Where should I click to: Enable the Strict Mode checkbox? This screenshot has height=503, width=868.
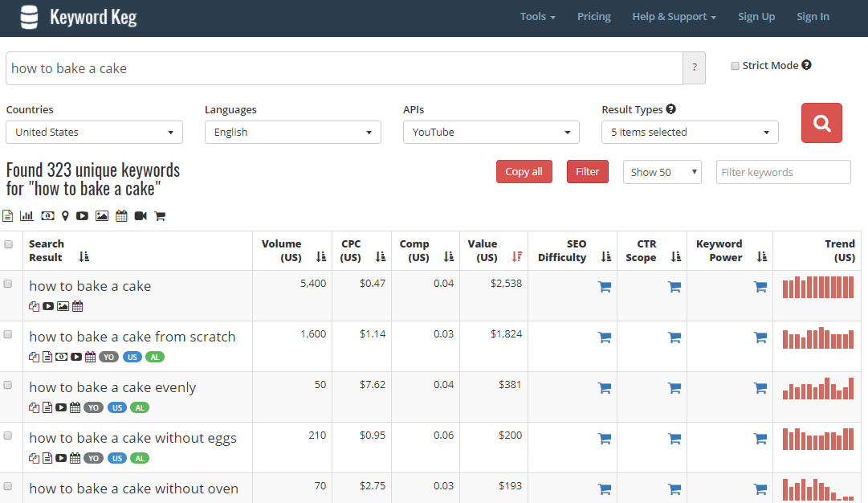(x=735, y=66)
